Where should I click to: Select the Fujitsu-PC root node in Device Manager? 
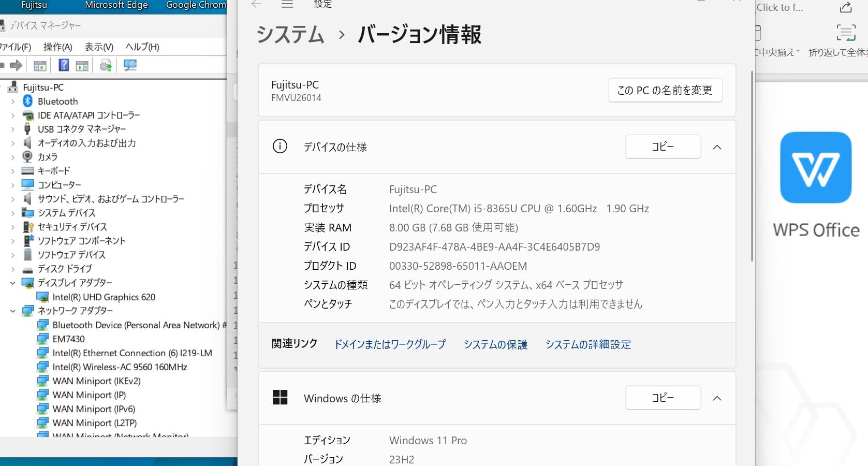click(43, 87)
